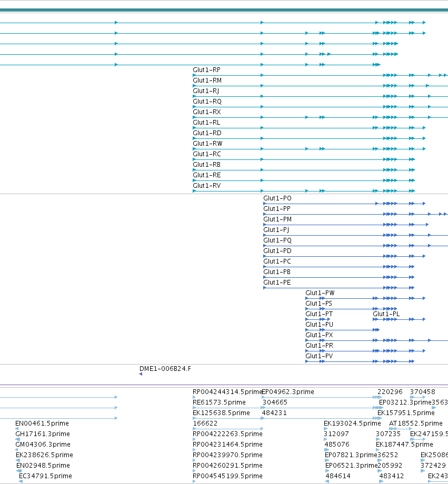Select the AT18552.5prime EST label
The width and height of the screenshot is (448, 484).
pyautogui.click(x=416, y=423)
